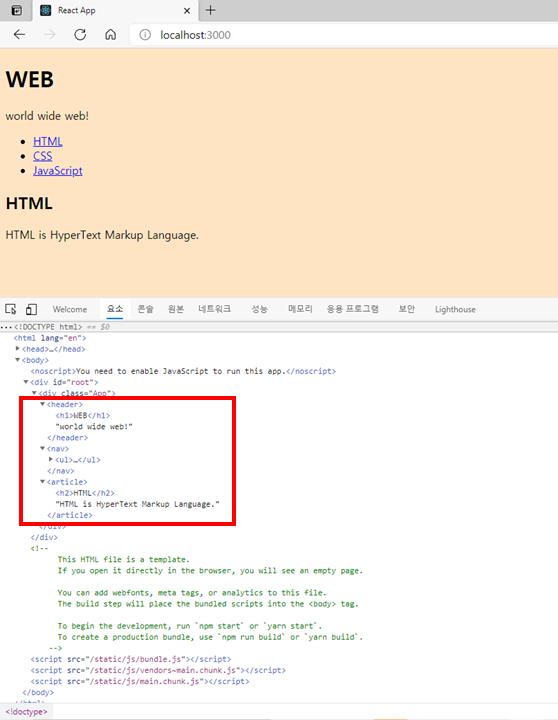This screenshot has height=720, width=558.
Task: Switch to the 응용 프로그램 tab
Action: tap(353, 309)
